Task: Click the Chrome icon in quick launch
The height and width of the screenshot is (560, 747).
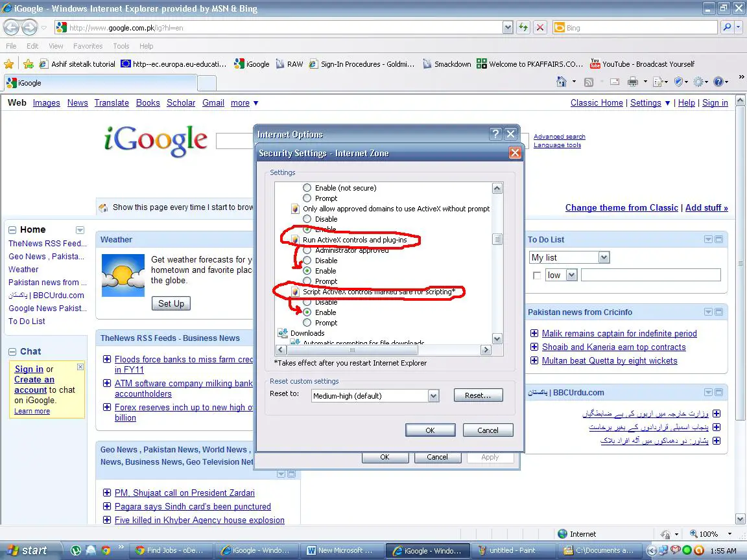Action: pos(106,550)
